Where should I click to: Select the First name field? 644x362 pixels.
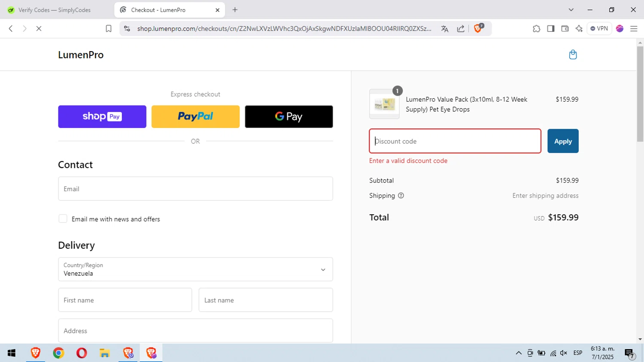point(125,300)
